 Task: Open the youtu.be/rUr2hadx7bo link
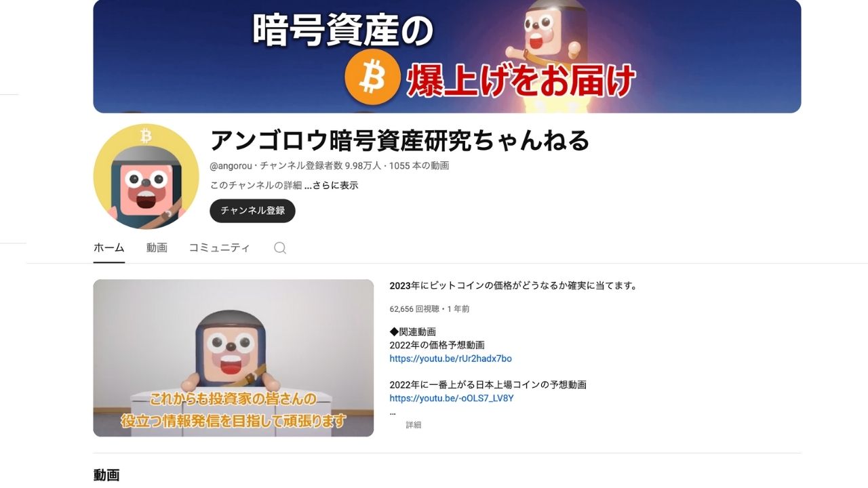click(450, 359)
